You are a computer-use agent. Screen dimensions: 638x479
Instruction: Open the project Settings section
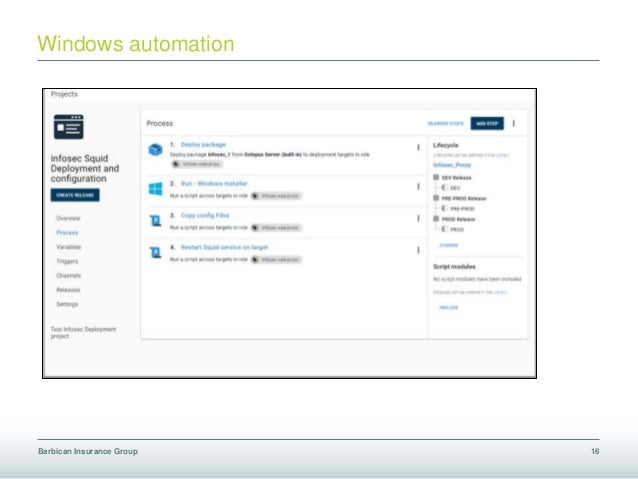(67, 304)
